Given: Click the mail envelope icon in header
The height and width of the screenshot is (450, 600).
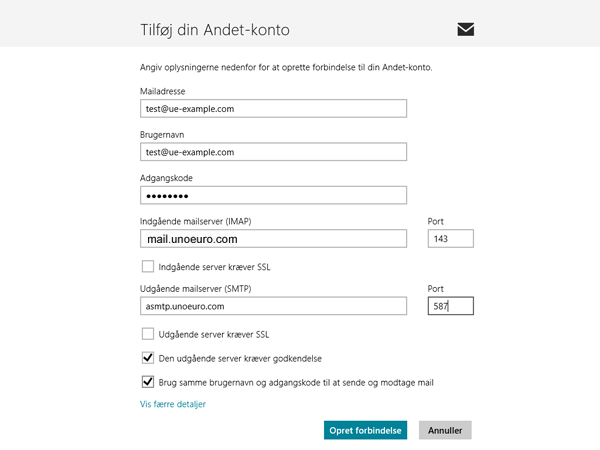Looking at the screenshot, I should [466, 29].
